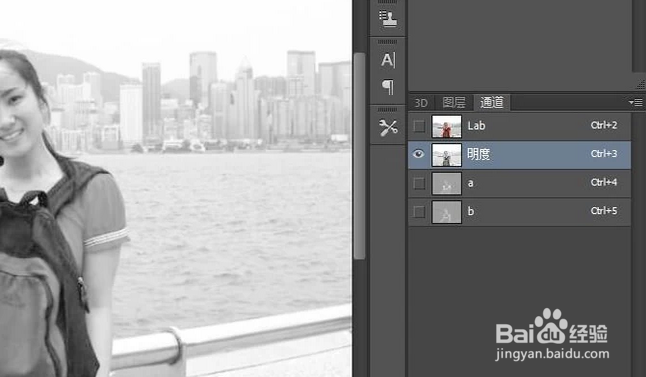Open the Channels panel flyout menu

coord(636,103)
